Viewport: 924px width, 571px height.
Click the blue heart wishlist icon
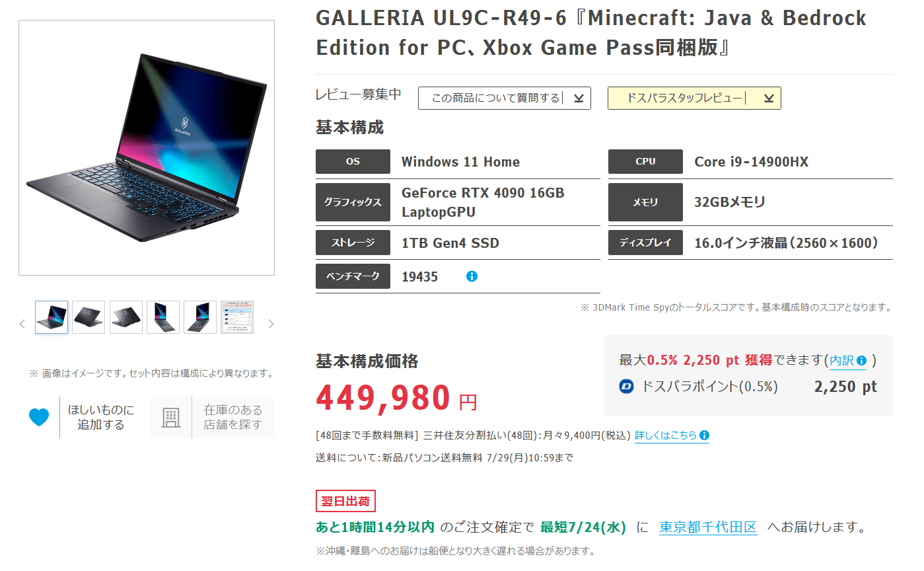pos(39,417)
